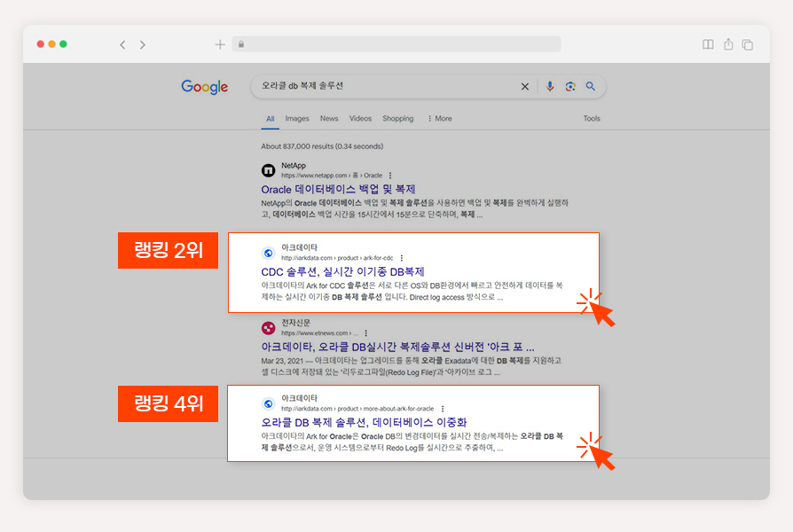Click the favicon of more-about-ark-for-oracle result
The height and width of the screenshot is (532, 793).
click(x=268, y=403)
